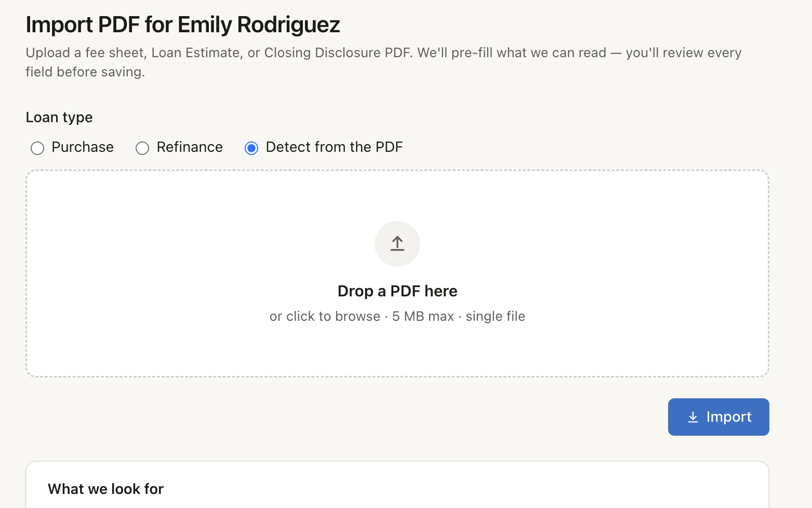Click the Emily Rodriguez name in title

(259, 24)
